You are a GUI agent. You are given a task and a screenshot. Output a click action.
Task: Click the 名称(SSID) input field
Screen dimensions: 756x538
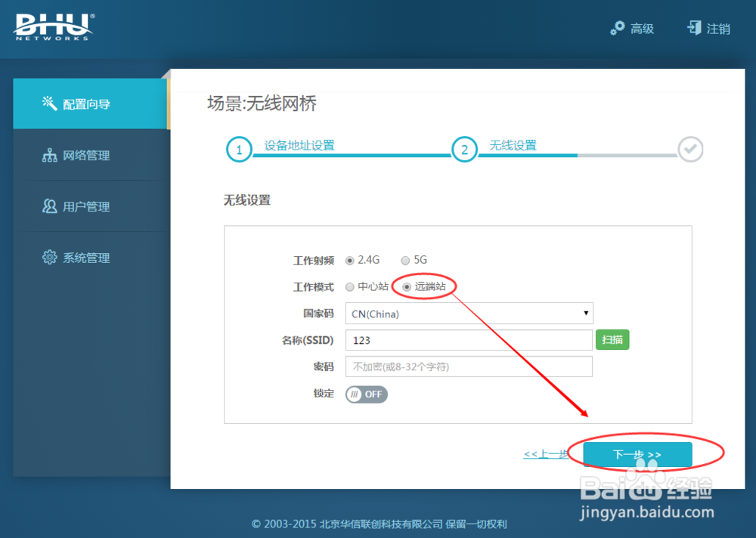pos(469,340)
